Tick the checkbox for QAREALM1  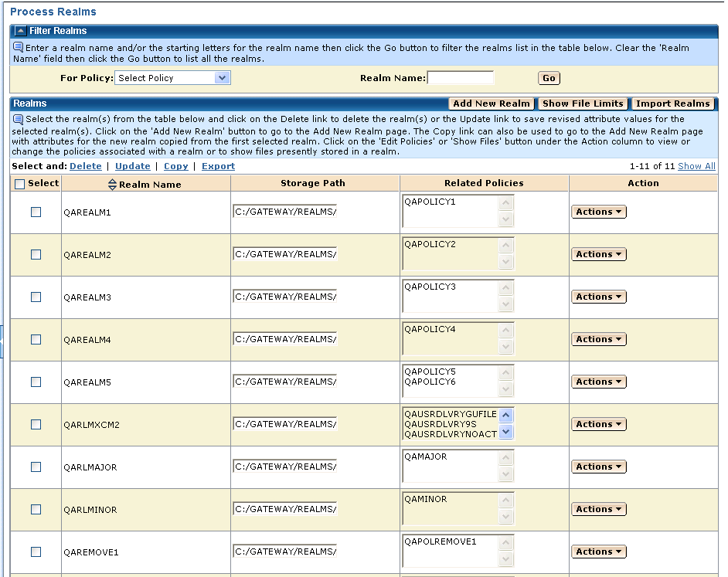click(36, 212)
